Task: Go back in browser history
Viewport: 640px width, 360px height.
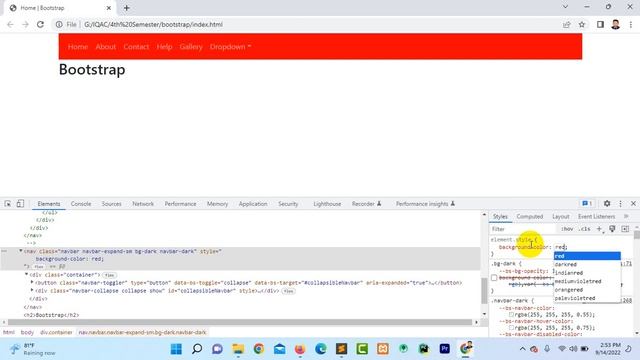Action: tap(10, 24)
